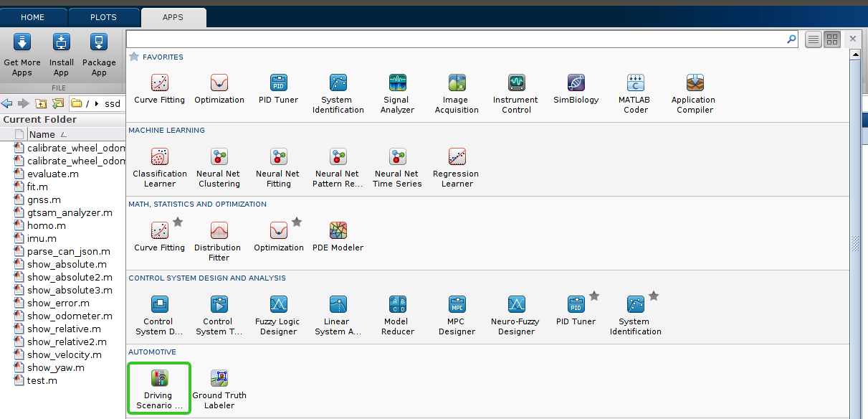
Task: Open Control System Designer app
Action: 159,315
